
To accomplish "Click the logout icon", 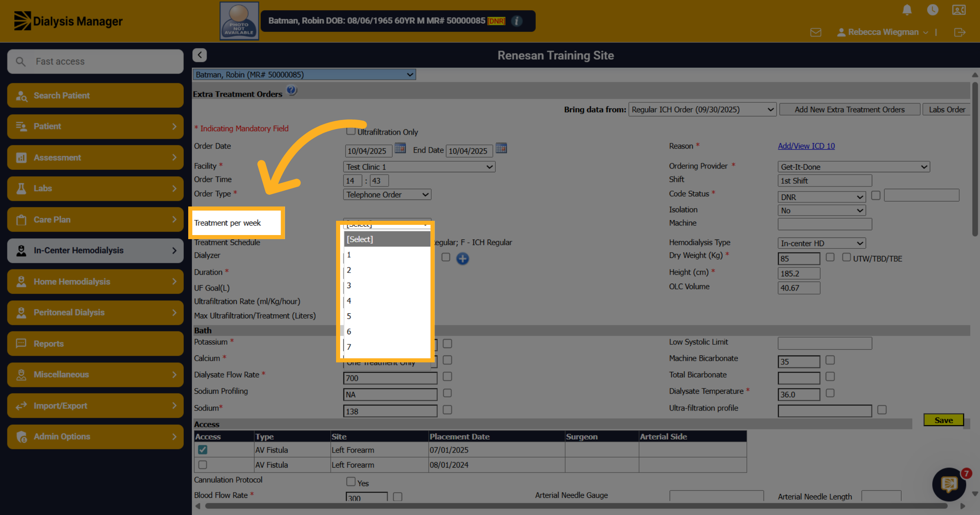I will pyautogui.click(x=960, y=32).
